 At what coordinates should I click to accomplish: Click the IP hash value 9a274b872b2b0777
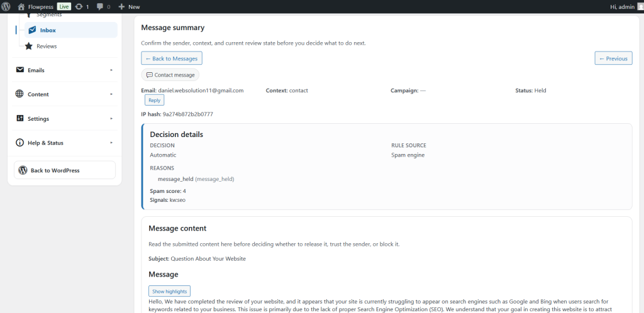point(187,114)
